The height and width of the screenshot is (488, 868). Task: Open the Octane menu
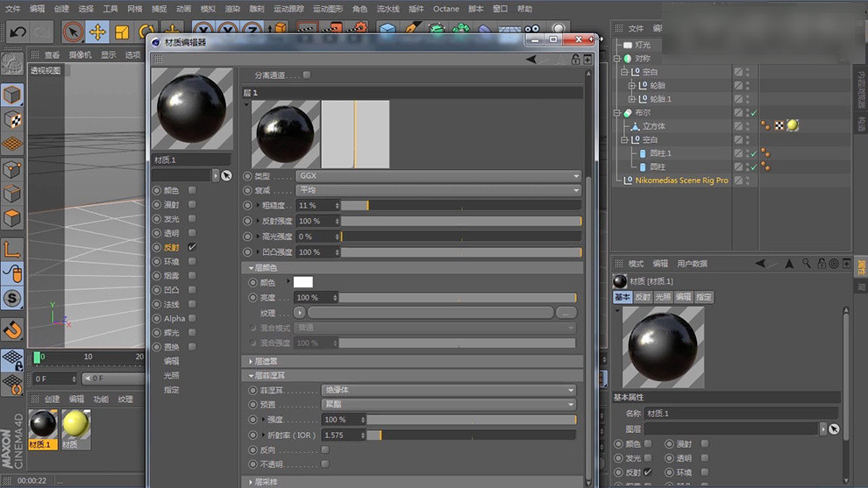point(446,9)
